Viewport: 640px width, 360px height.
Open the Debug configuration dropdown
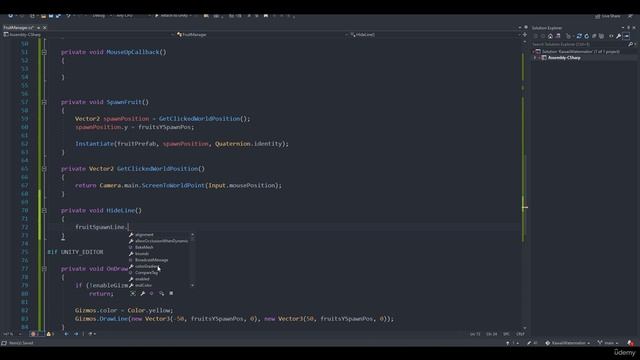[101, 16]
